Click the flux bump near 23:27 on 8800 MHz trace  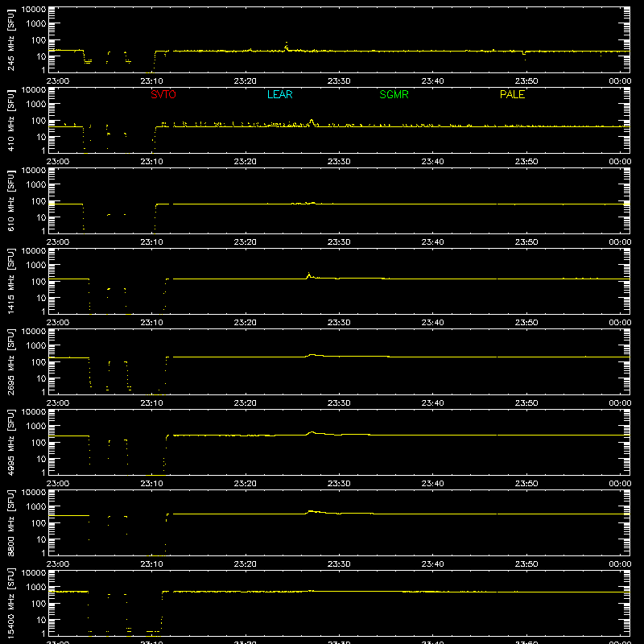tap(311, 511)
